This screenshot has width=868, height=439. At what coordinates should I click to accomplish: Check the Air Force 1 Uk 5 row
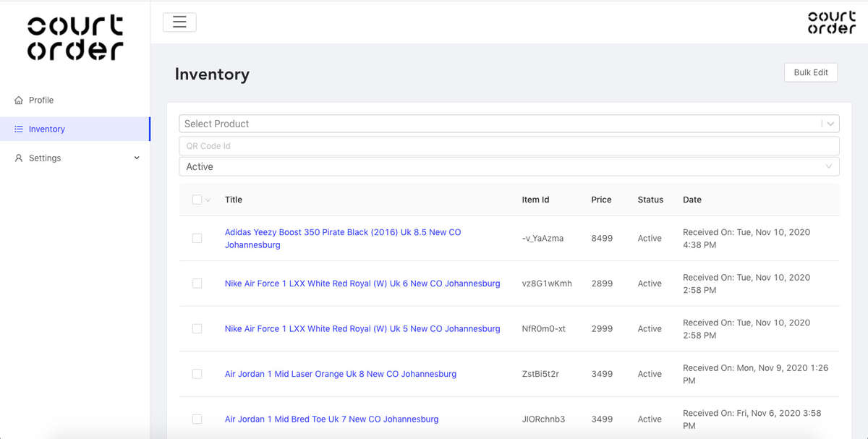[x=197, y=328]
